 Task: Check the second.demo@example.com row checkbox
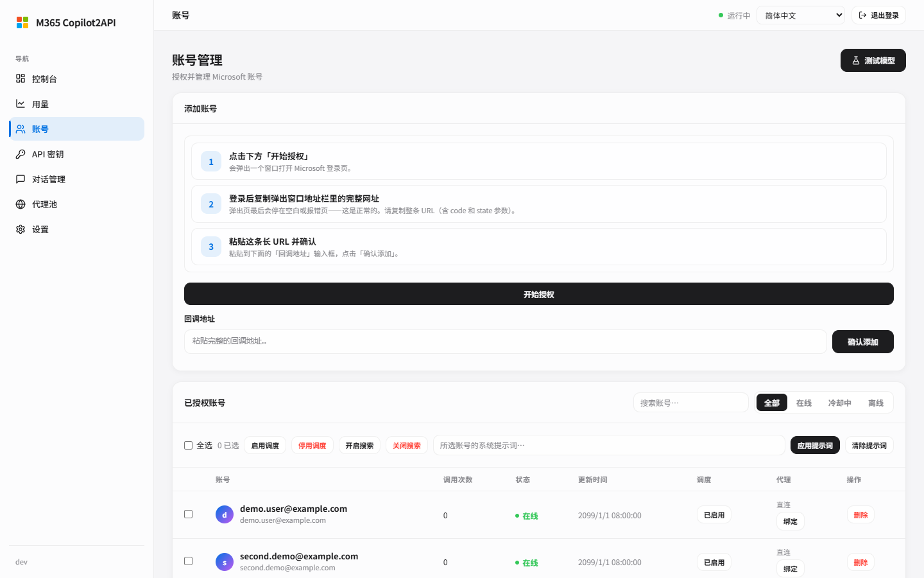tap(189, 561)
